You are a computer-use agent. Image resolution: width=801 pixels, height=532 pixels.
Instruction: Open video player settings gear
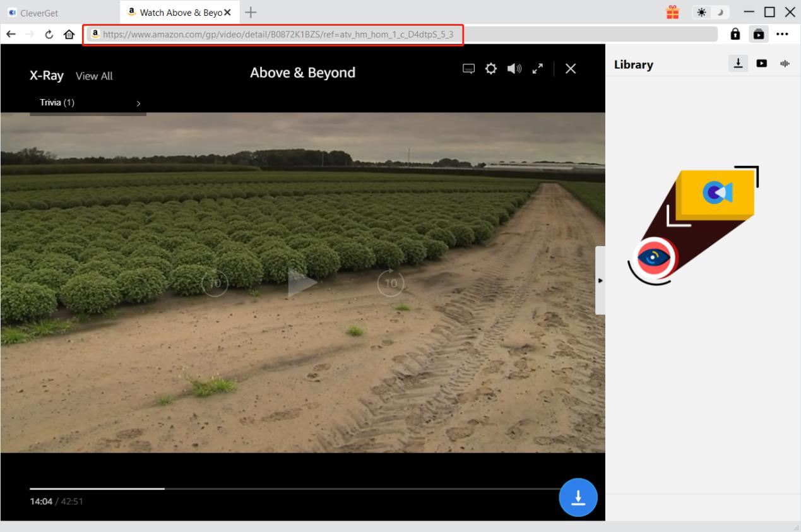click(x=490, y=68)
